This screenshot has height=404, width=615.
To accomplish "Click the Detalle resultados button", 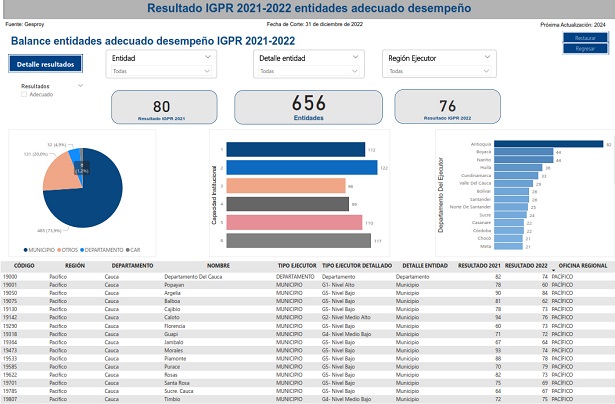I will (45, 64).
